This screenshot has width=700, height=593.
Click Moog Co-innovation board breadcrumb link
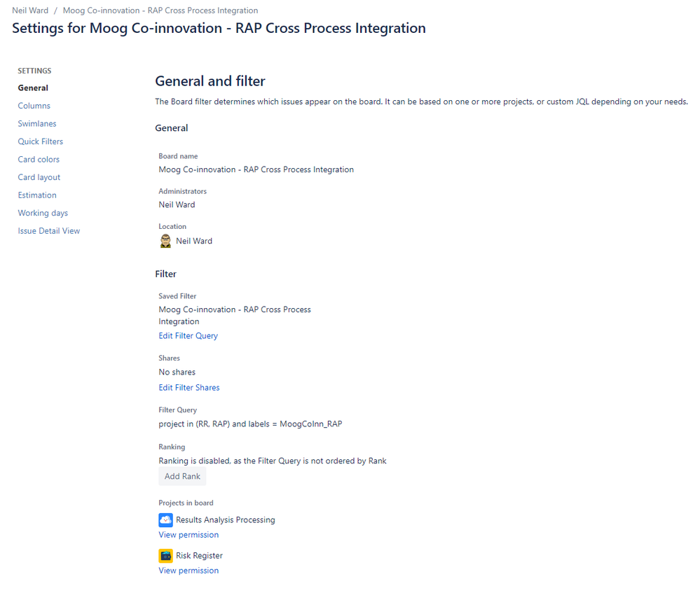click(160, 11)
